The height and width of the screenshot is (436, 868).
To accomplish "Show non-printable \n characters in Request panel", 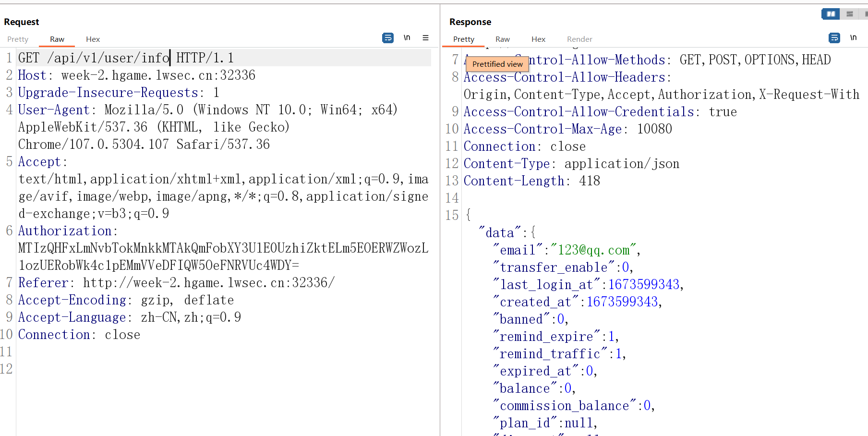I will [407, 38].
